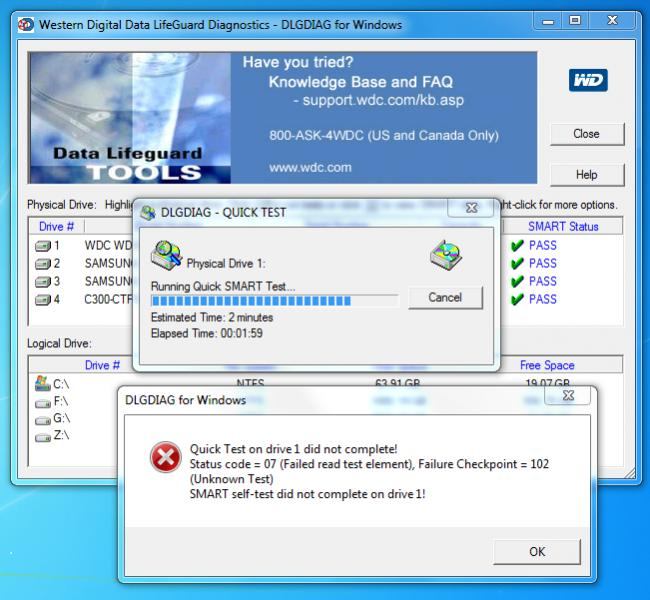Open Help in the main window

click(587, 175)
